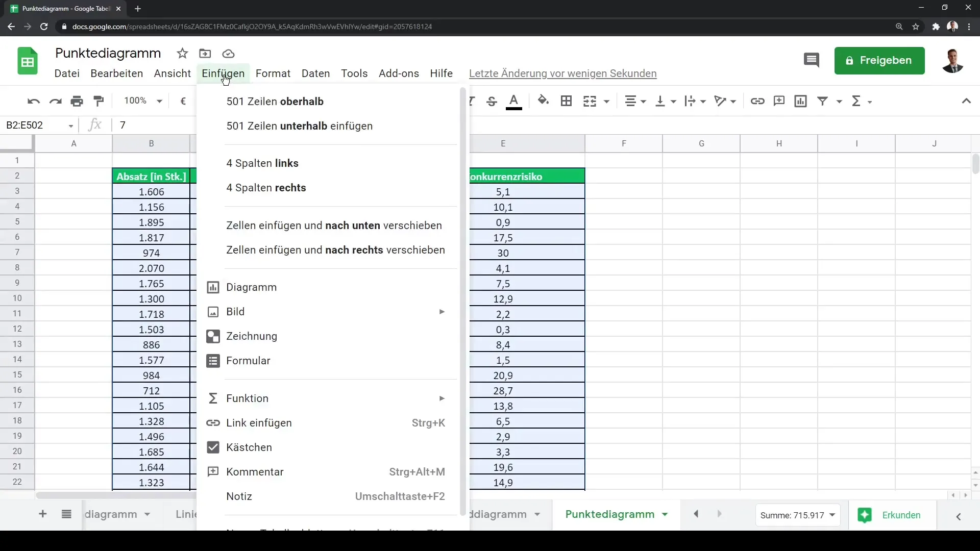Click the merge cells icon
The image size is (980, 551).
590,101
